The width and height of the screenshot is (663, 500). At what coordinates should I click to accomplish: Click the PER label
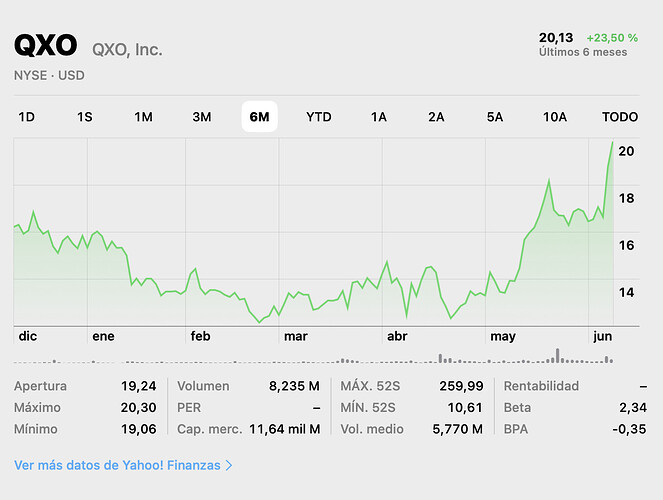pyautogui.click(x=189, y=407)
